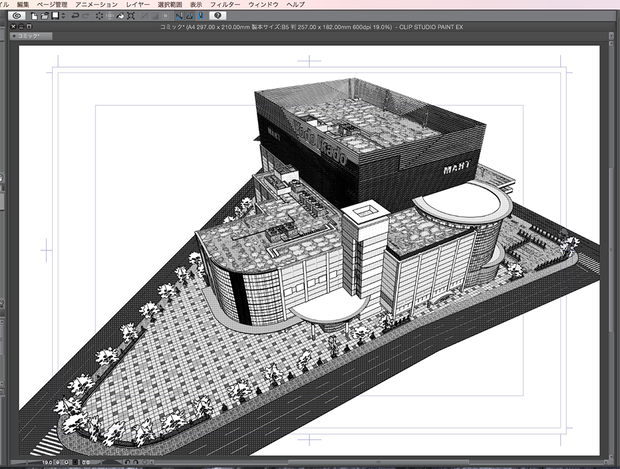The image size is (620, 469).
Task: Open the help question mark icon
Action: click(x=217, y=16)
